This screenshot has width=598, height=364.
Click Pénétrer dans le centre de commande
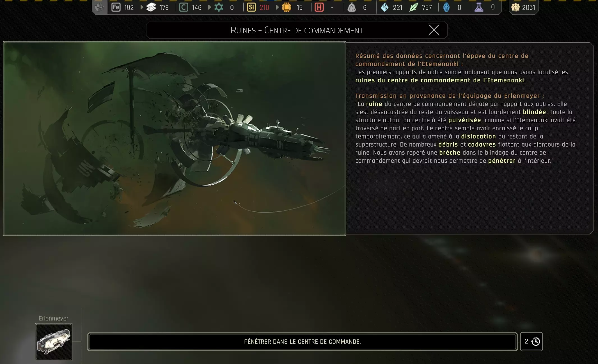pos(302,342)
